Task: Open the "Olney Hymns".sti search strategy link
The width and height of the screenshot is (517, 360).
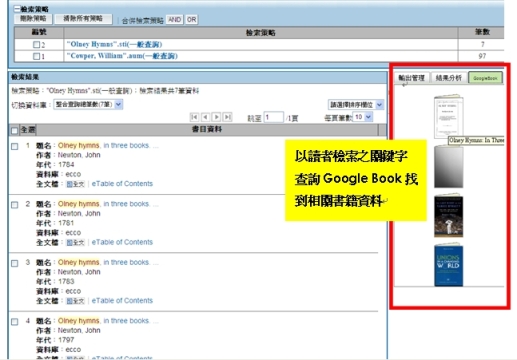Action: coord(114,44)
